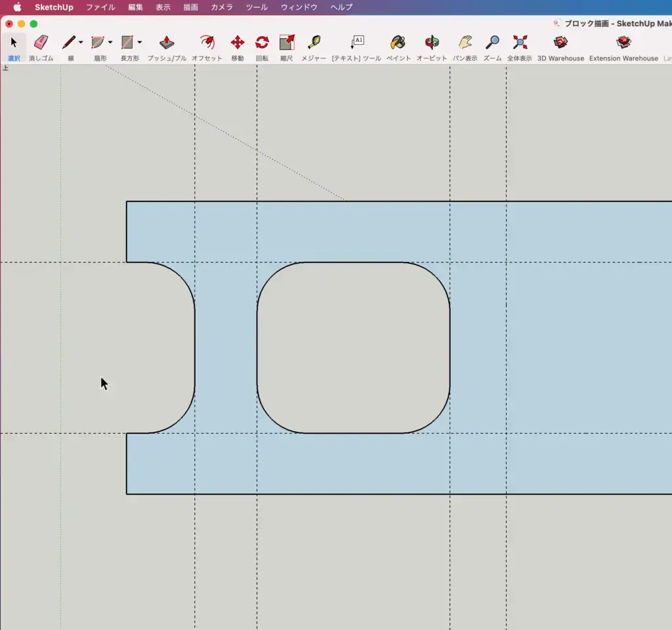The image size is (672, 630).
Task: Open the Apple menu
Action: (x=17, y=7)
